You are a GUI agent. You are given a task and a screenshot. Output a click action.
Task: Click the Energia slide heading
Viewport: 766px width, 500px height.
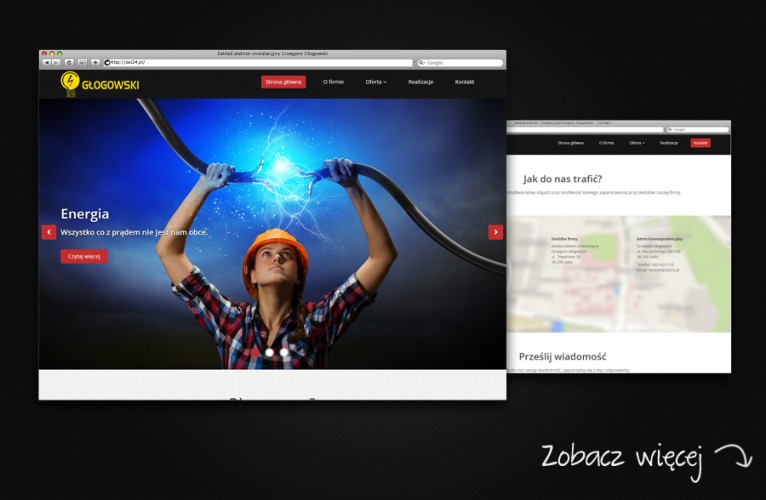(85, 214)
